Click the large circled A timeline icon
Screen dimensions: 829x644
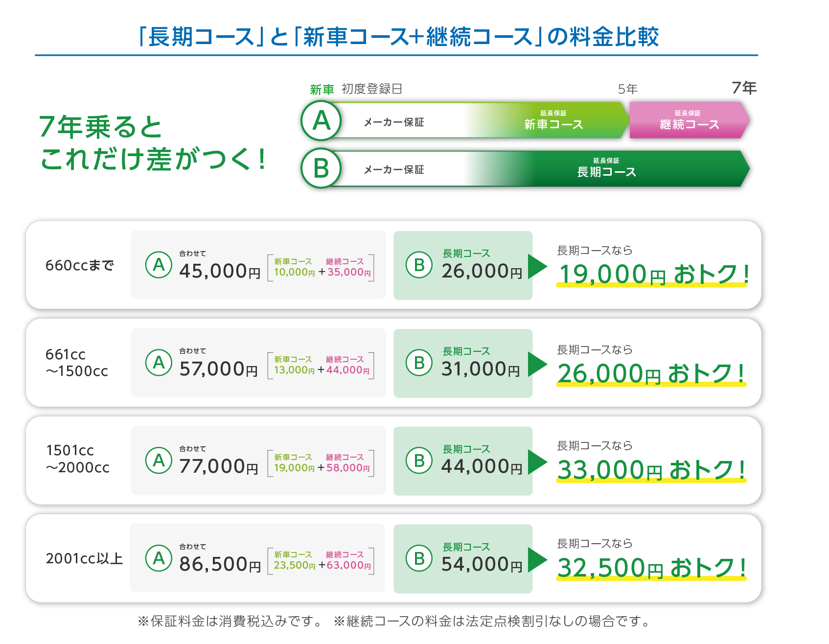[x=321, y=121]
